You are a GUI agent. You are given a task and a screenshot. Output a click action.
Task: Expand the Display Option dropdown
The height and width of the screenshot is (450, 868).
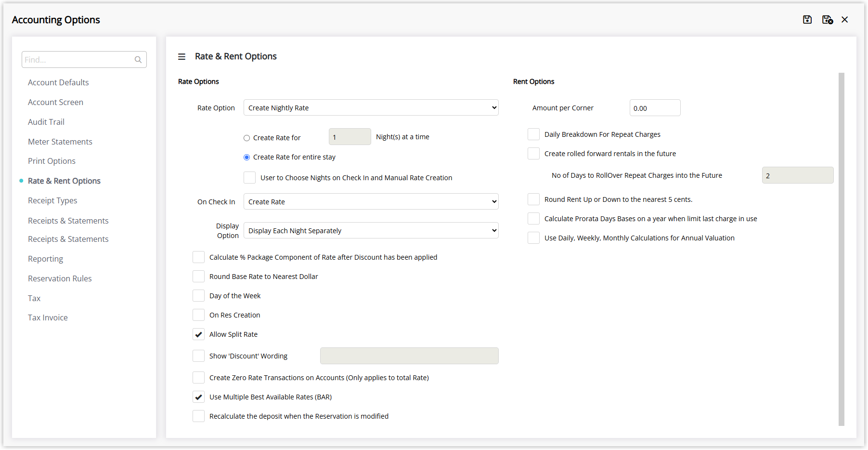click(x=371, y=230)
